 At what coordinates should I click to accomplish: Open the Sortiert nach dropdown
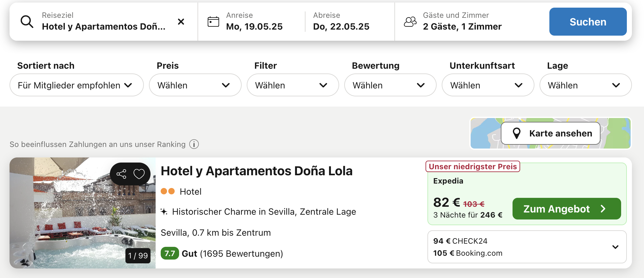pos(77,85)
